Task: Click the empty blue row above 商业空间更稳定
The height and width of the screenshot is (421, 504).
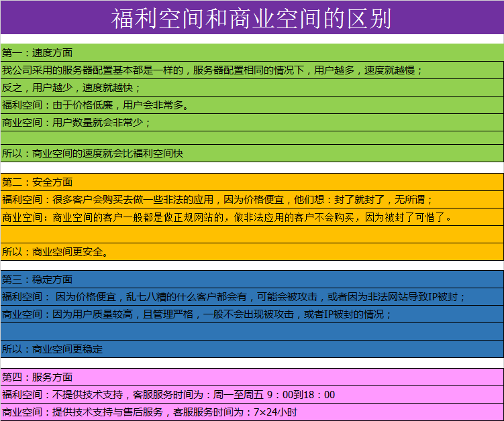Action: (252, 331)
